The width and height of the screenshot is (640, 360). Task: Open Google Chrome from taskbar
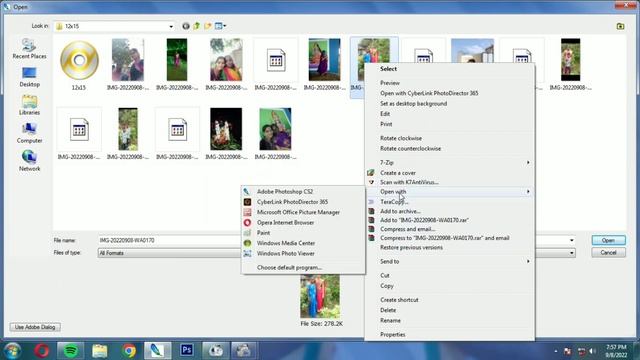tap(129, 351)
